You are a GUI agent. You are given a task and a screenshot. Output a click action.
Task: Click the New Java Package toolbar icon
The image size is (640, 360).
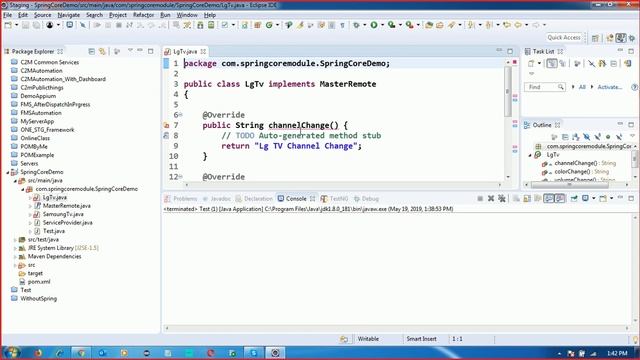point(258,25)
